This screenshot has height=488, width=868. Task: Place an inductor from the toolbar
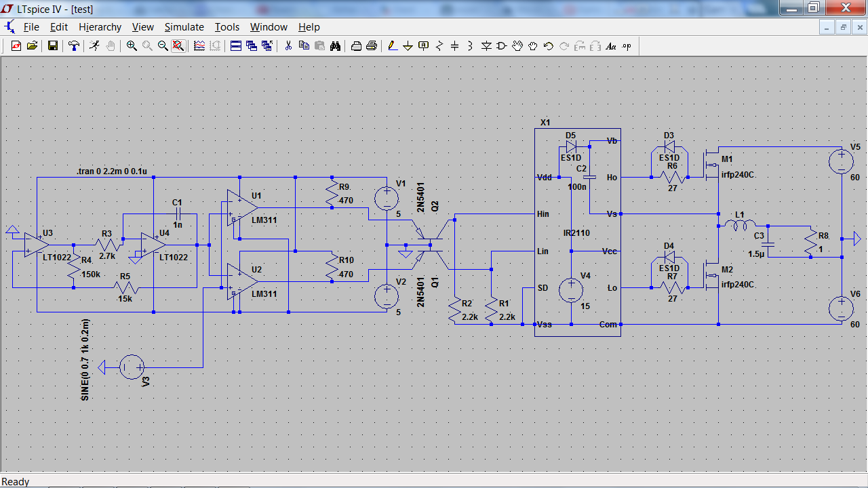(x=471, y=46)
